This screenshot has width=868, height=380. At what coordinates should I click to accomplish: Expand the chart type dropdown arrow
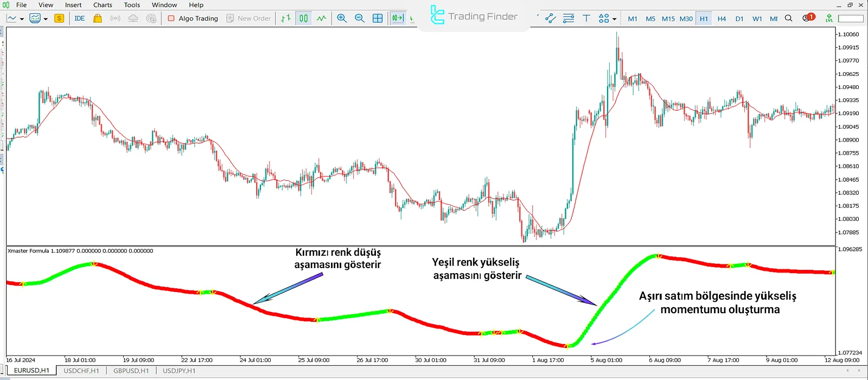[22, 18]
